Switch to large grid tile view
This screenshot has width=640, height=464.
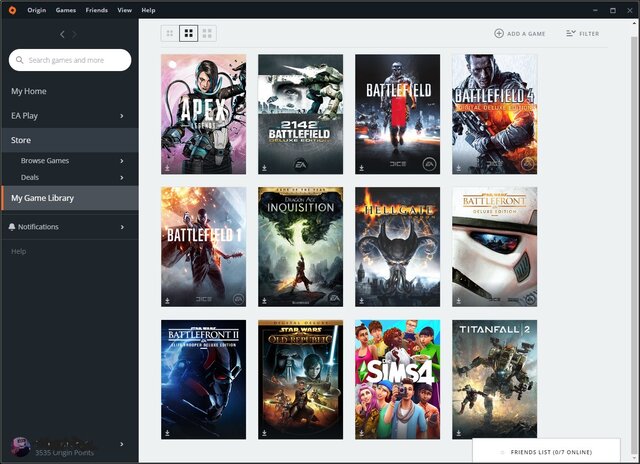tap(207, 33)
